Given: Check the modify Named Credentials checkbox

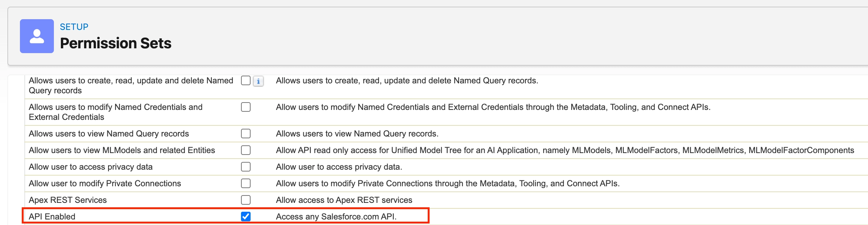Looking at the screenshot, I should (x=246, y=107).
